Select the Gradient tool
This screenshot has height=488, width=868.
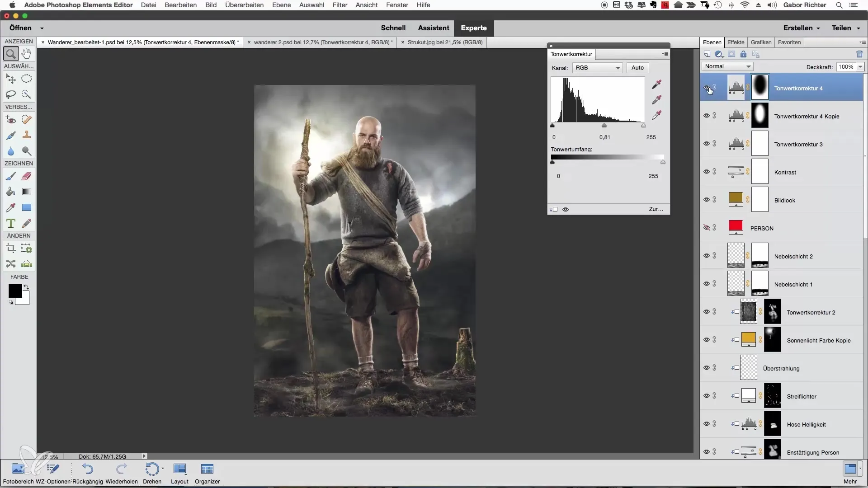[x=27, y=192]
